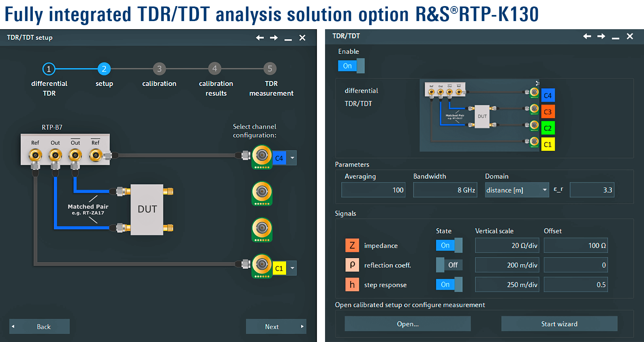Open wizard step 4 calibration results
The width and height of the screenshot is (644, 342).
point(215,69)
